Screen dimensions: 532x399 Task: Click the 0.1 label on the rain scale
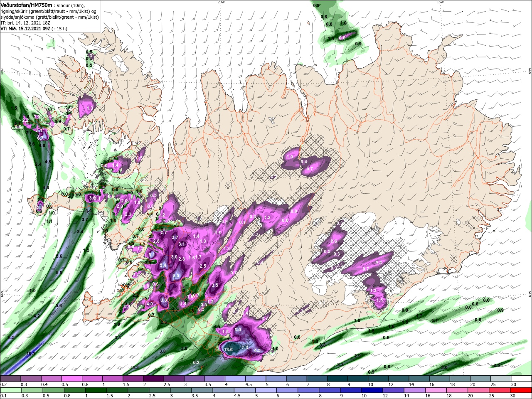[x=3, y=396]
